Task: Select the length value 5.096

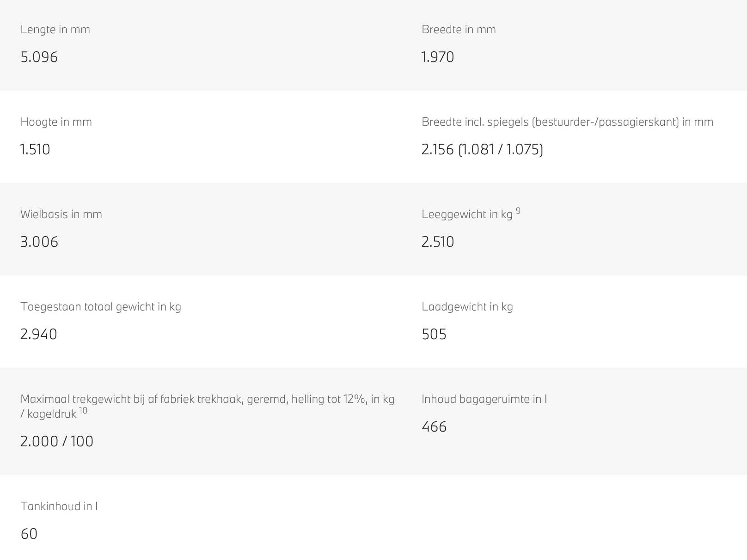Action: [39, 57]
